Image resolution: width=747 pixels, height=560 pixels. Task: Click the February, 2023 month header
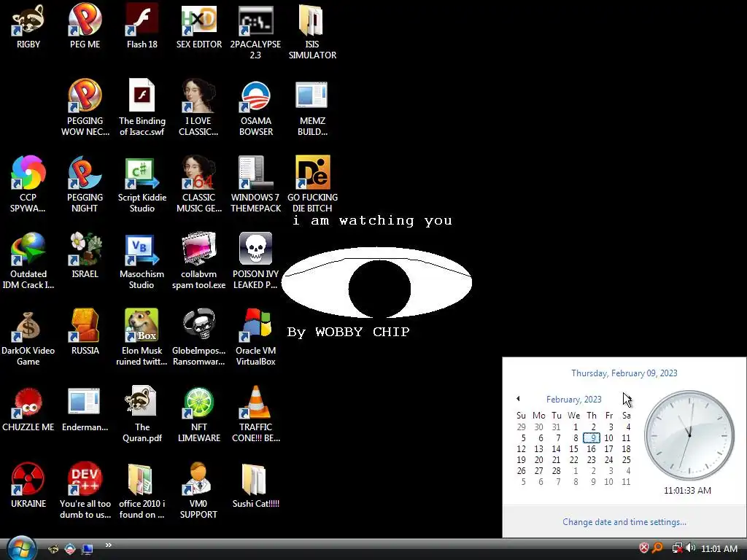573,399
